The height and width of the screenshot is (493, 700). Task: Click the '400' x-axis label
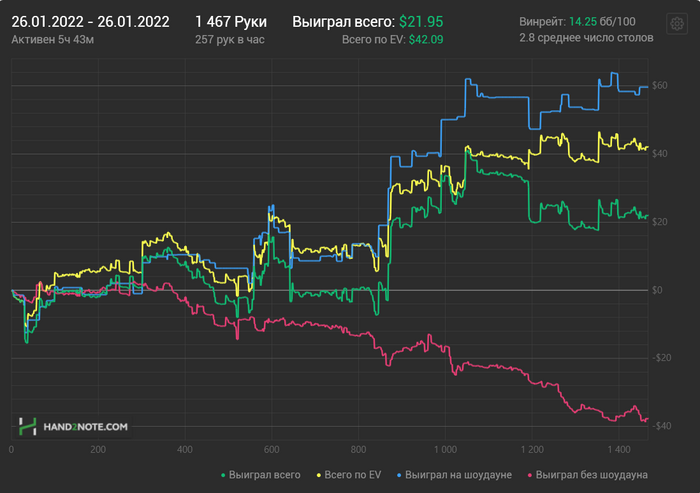(x=184, y=449)
